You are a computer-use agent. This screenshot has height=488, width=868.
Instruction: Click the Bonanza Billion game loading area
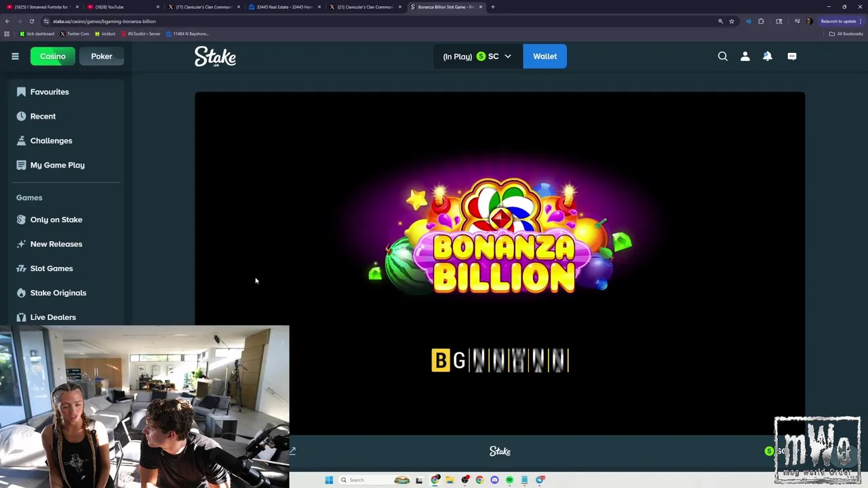pos(500,263)
